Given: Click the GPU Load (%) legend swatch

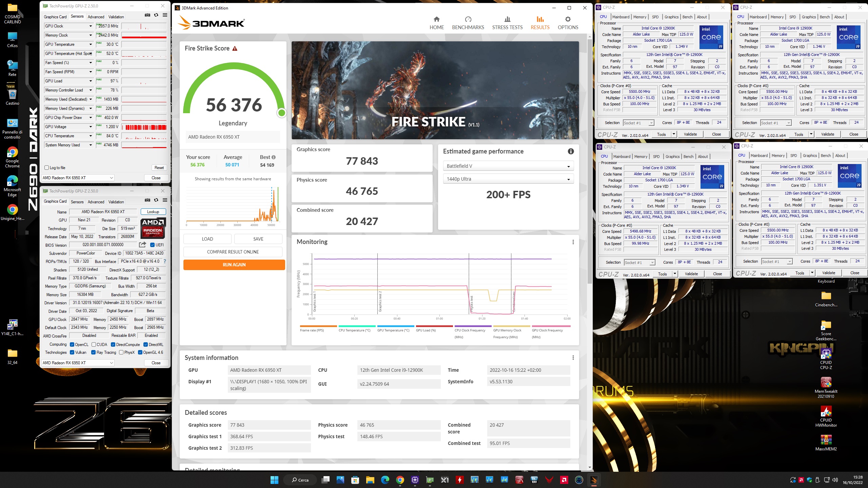Looking at the screenshot, I should point(435,326).
